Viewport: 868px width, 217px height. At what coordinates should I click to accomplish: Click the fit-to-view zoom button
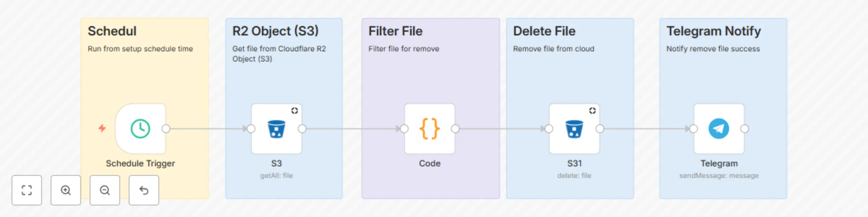click(x=27, y=190)
